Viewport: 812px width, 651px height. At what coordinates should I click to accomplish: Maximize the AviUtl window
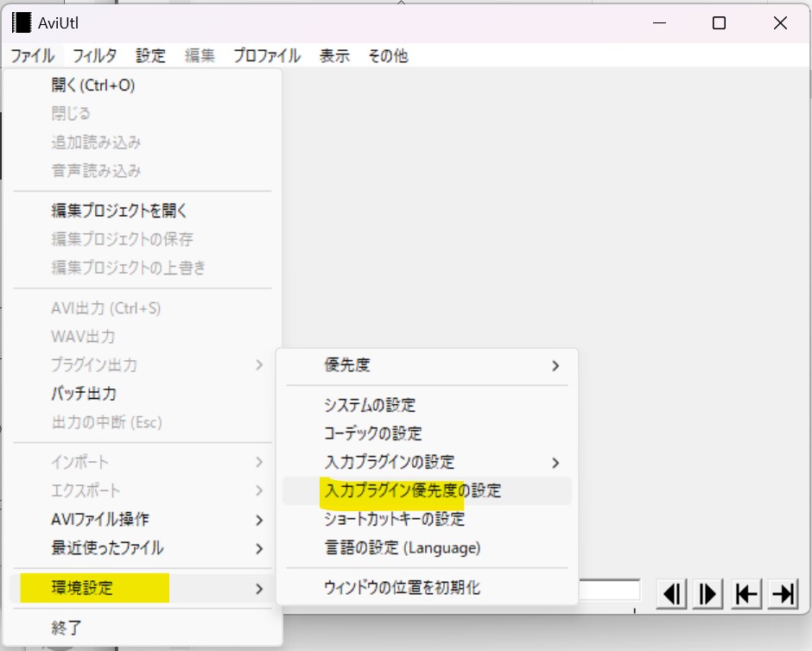tap(719, 22)
